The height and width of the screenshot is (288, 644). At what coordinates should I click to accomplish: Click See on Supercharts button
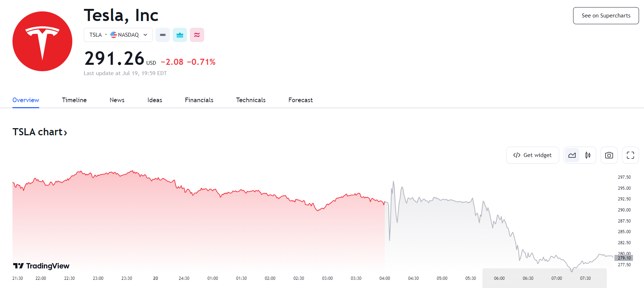pos(606,16)
